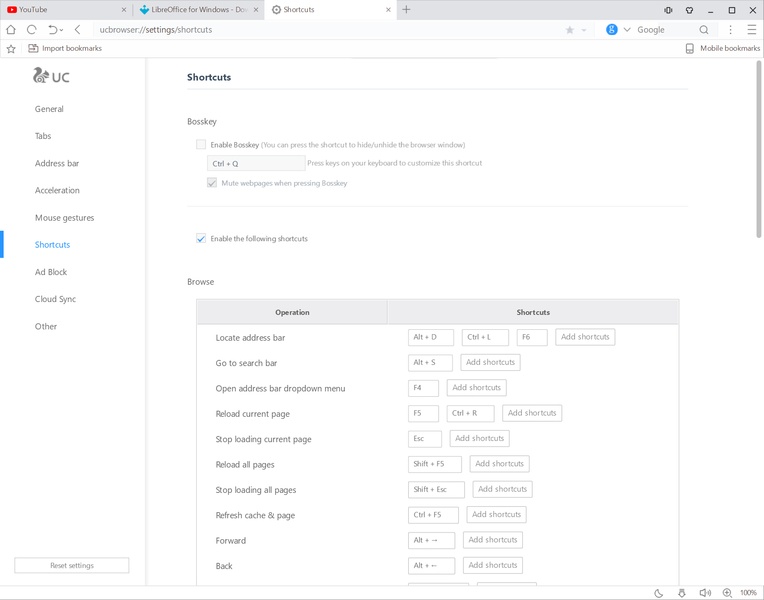
Task: Open the downloads arrow icon in status bar
Action: (x=682, y=593)
